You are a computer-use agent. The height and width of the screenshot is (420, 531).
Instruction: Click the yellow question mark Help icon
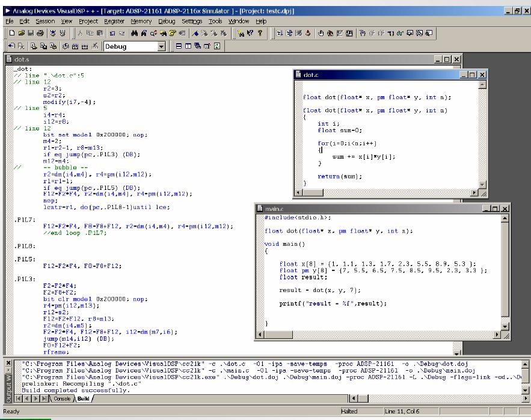click(260, 33)
